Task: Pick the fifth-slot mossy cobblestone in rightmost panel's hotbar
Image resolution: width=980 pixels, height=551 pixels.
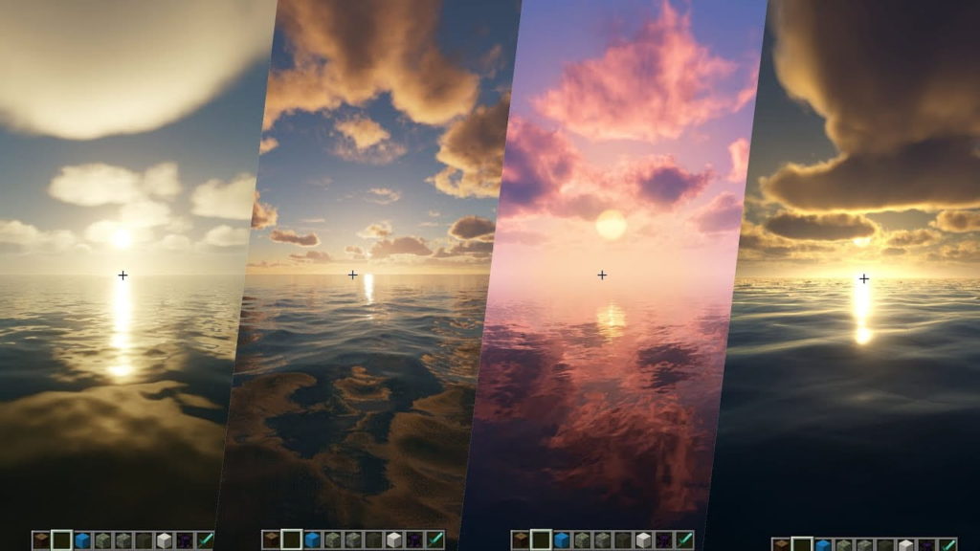Action: 864,544
